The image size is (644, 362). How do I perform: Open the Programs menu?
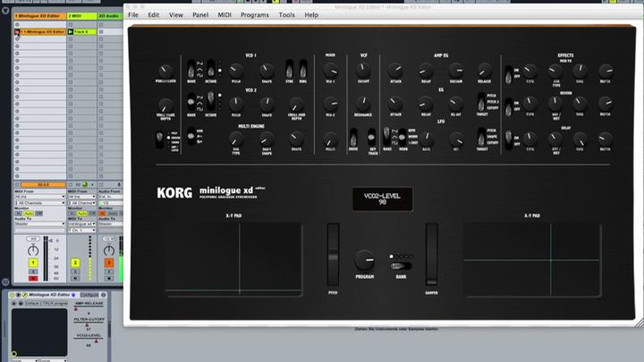click(255, 15)
